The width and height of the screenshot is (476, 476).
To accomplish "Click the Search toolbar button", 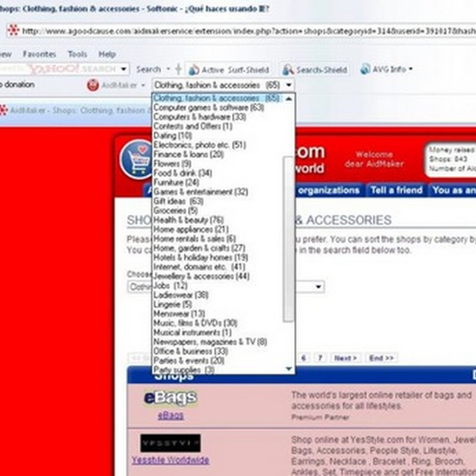I will [148, 69].
